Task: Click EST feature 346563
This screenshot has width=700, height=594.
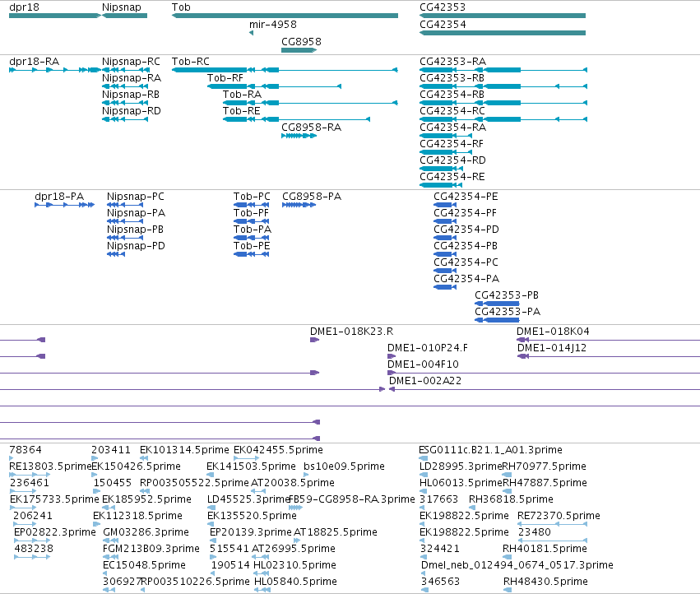Action: 424,590
